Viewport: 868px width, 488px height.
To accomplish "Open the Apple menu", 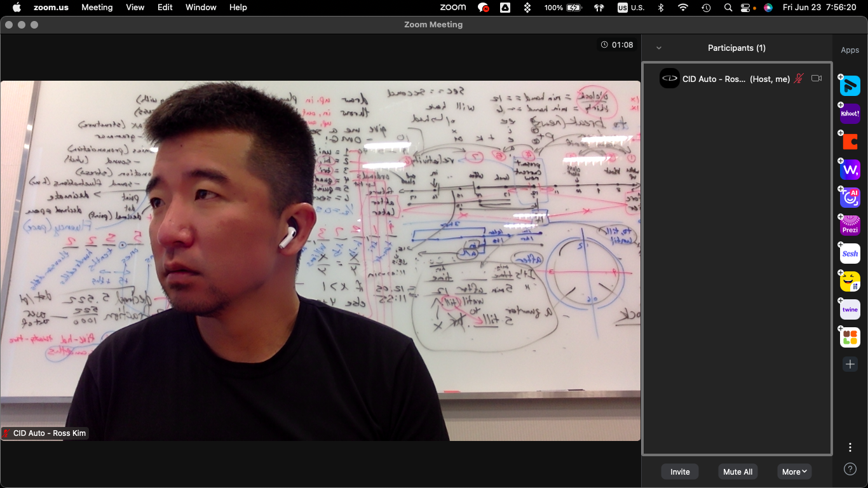I will [17, 8].
